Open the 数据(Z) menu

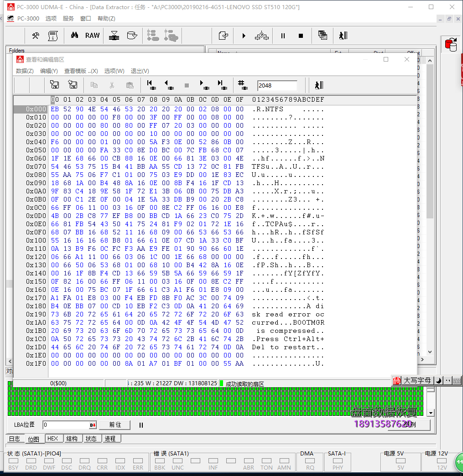[25, 71]
